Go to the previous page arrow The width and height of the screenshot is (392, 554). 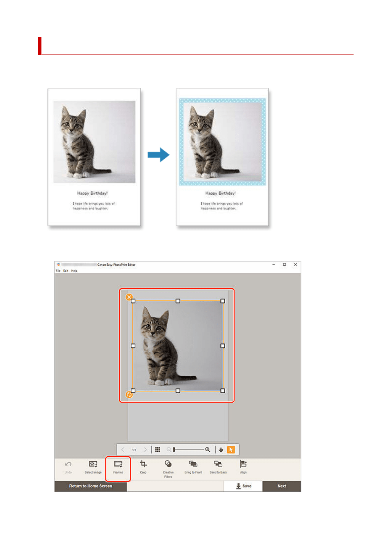coord(123,450)
